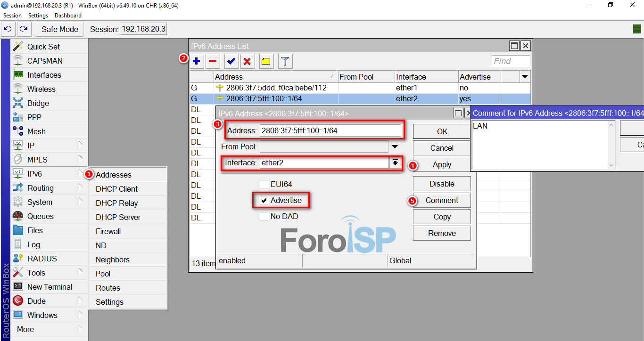
Task: Enable the EUI64 checkbox
Action: coord(264,184)
